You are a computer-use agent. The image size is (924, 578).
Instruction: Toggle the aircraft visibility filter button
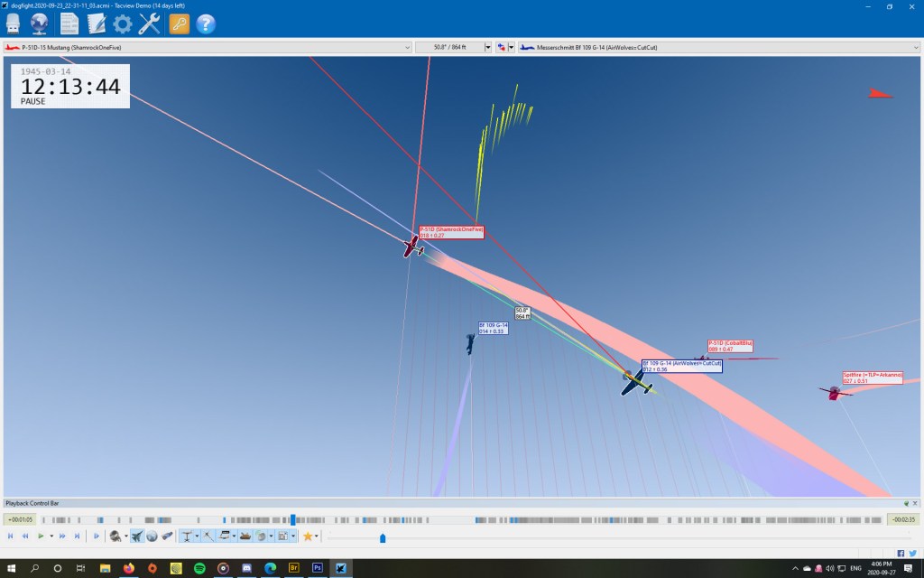click(x=136, y=536)
